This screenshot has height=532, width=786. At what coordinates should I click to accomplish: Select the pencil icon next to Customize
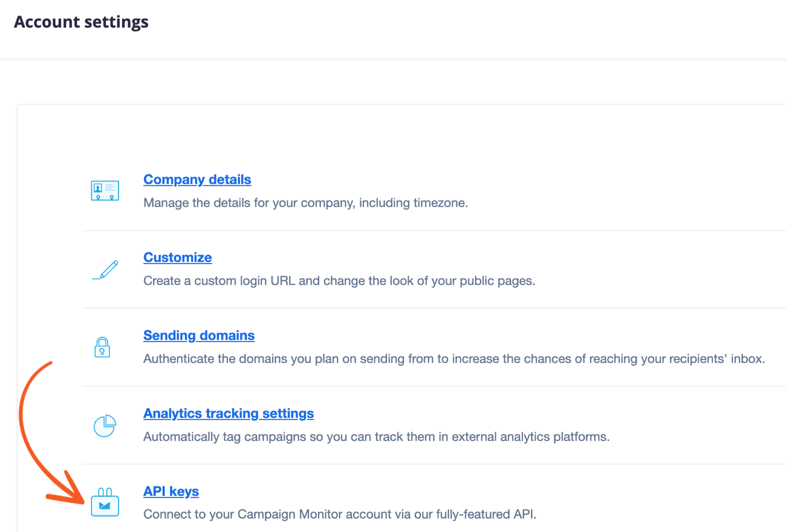pos(105,269)
